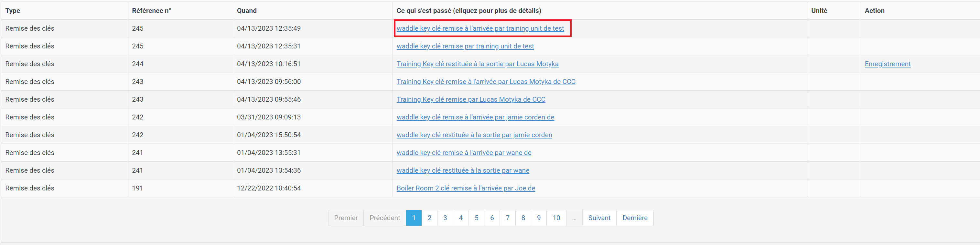Select the date 04/13/2023 09:55:46
The image size is (980, 245).
point(269,99)
